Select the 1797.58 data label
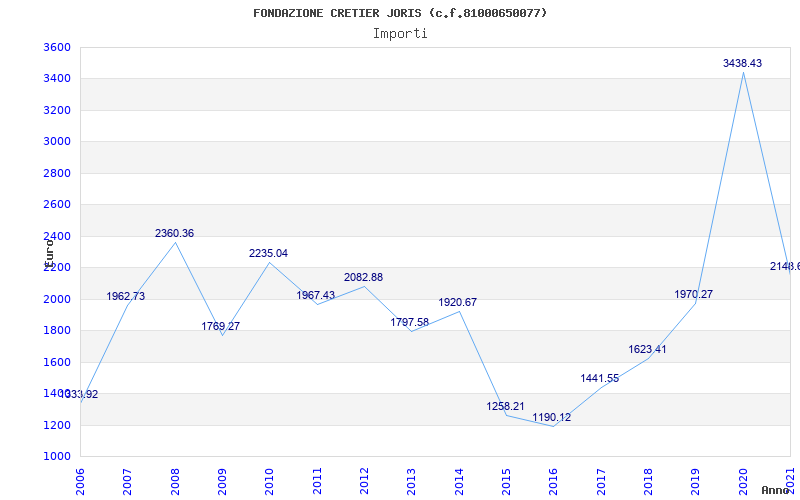This screenshot has height=500, width=800. click(410, 322)
